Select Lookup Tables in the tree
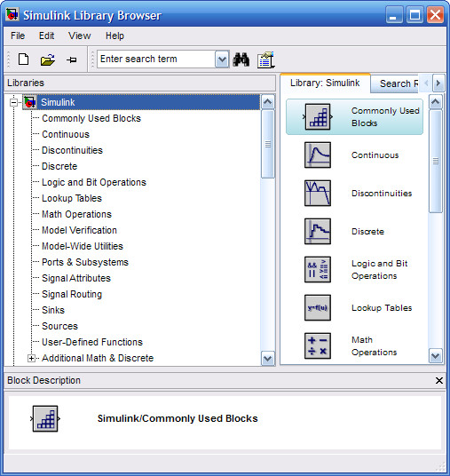450x476 pixels. [72, 198]
